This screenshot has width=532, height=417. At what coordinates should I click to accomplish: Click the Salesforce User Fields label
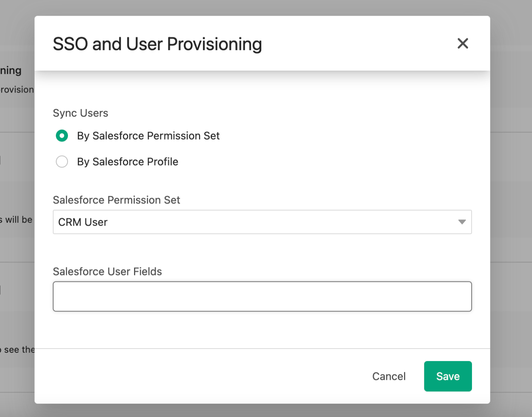pos(107,272)
